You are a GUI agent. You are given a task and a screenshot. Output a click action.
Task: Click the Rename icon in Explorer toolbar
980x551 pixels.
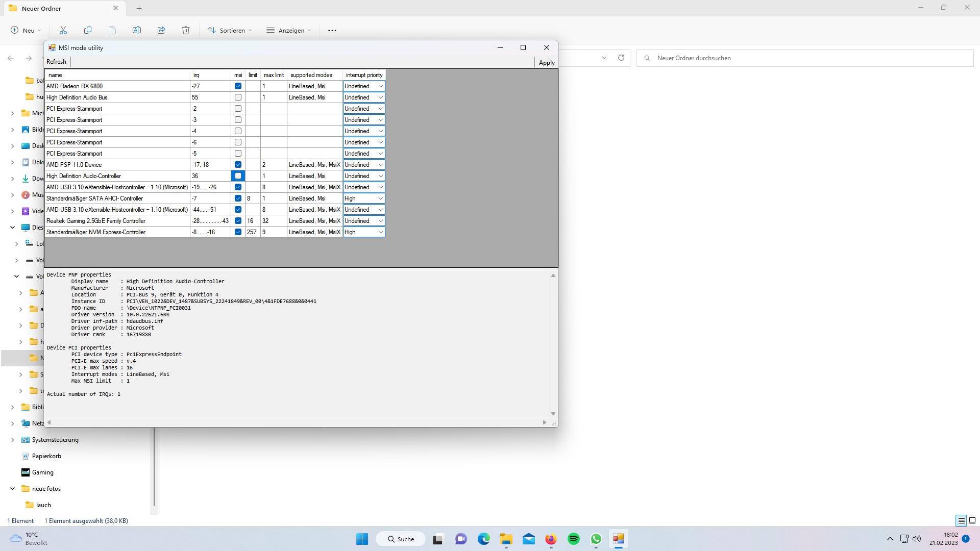[x=137, y=31]
